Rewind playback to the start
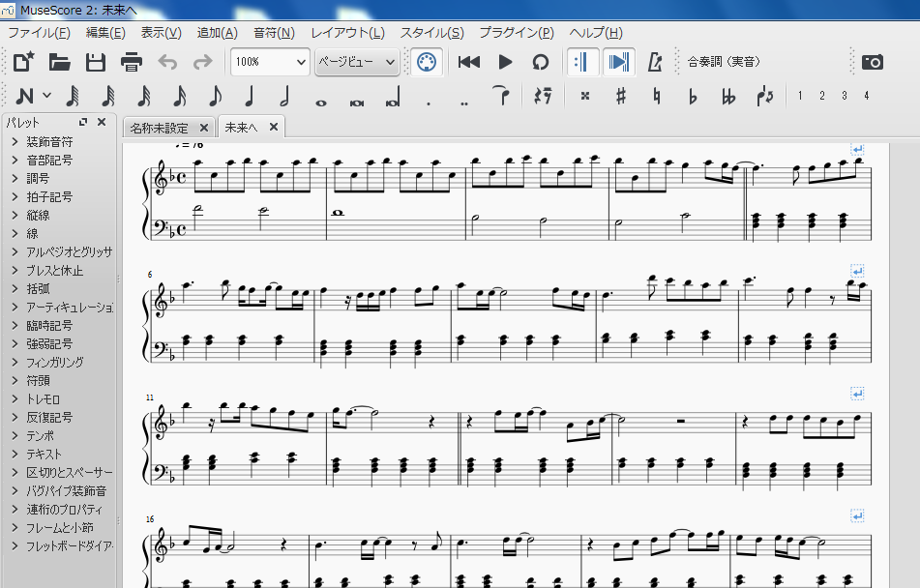The height and width of the screenshot is (588, 920). [x=469, y=62]
